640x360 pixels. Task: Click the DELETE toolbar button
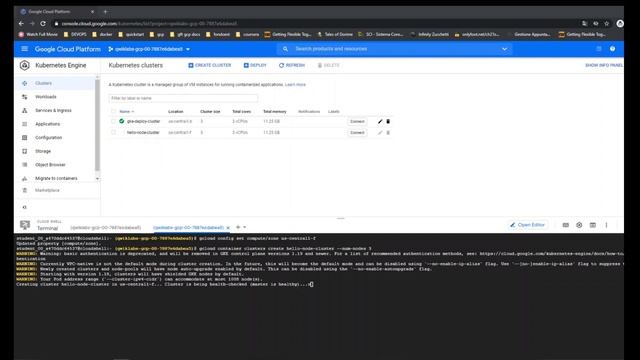329,65
